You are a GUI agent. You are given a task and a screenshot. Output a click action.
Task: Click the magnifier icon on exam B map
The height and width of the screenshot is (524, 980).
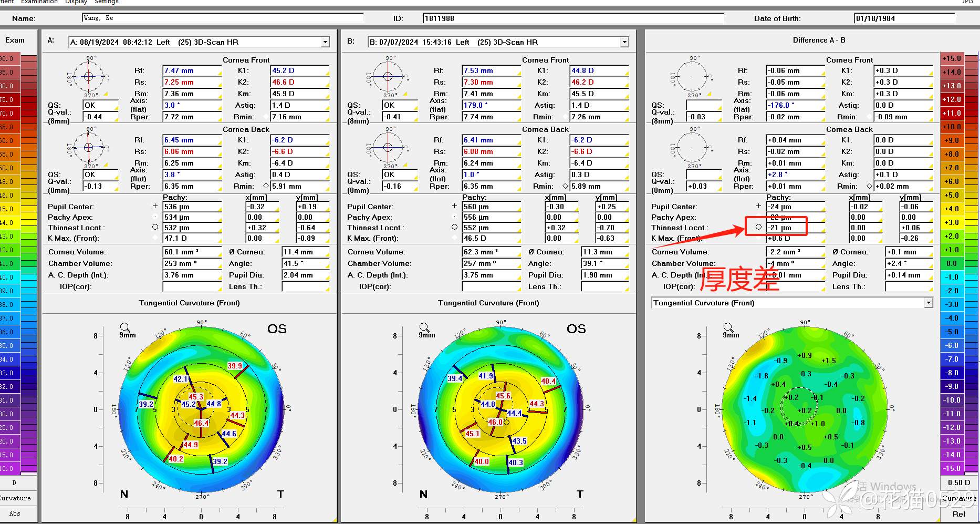coord(424,327)
